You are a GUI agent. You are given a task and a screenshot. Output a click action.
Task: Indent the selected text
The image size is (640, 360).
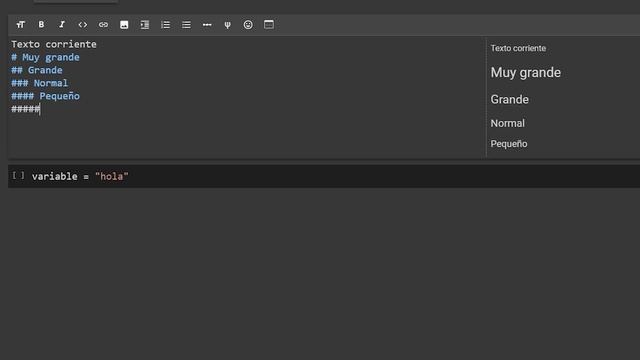click(x=145, y=25)
